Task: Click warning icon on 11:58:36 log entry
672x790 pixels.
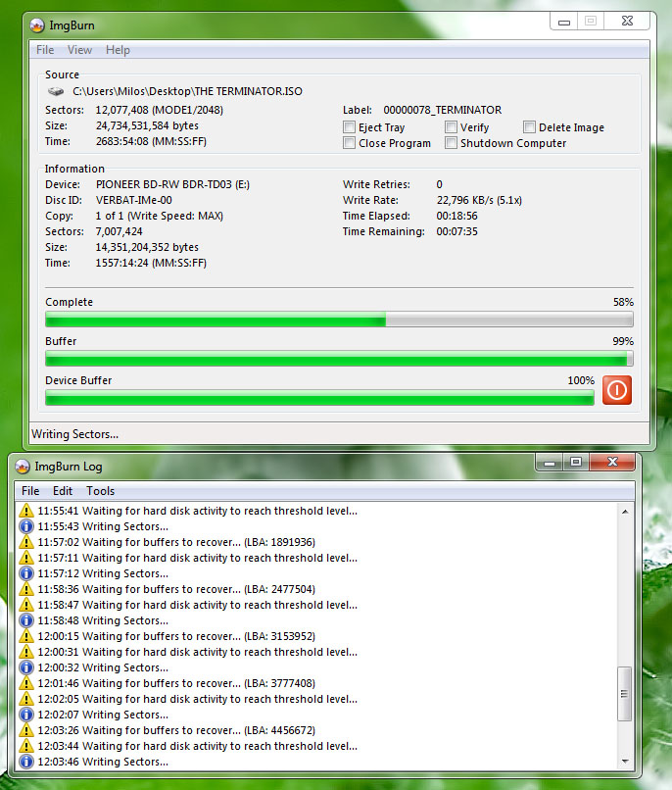Action: (26, 589)
